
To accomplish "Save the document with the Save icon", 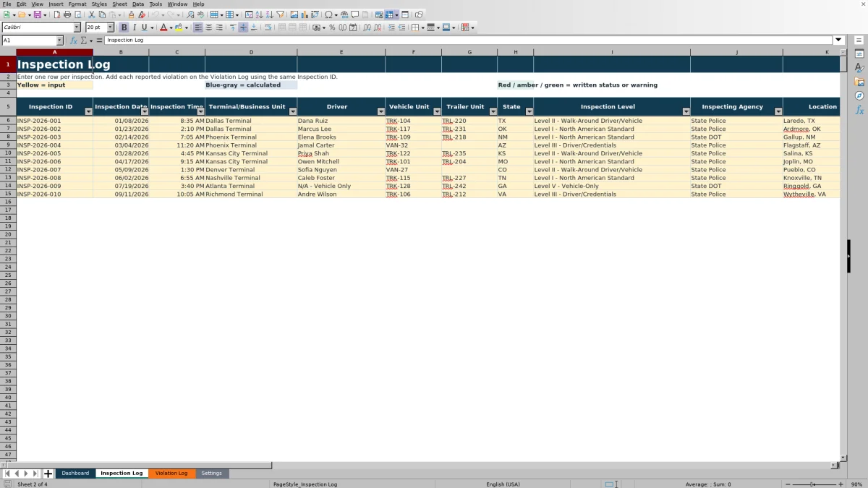I will tap(37, 14).
